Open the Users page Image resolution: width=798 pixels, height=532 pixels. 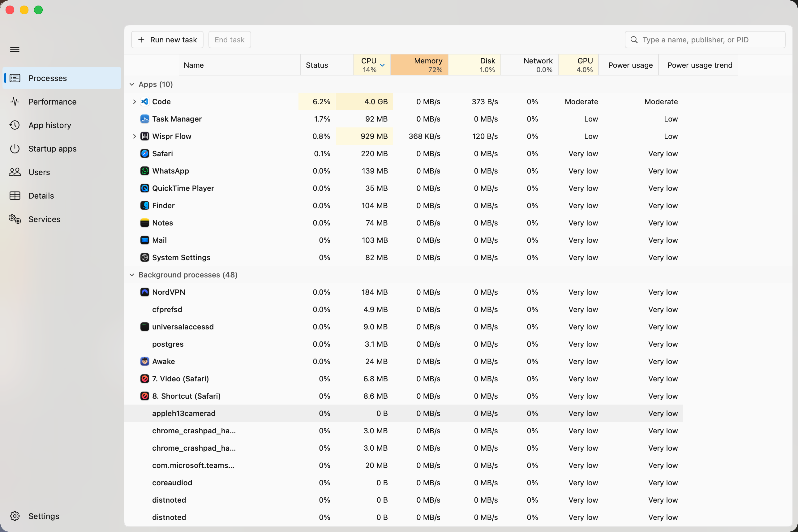tap(62, 172)
